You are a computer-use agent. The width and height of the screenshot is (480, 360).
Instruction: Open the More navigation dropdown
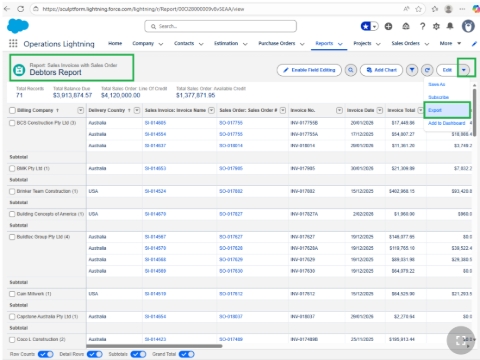pyautogui.click(x=450, y=43)
